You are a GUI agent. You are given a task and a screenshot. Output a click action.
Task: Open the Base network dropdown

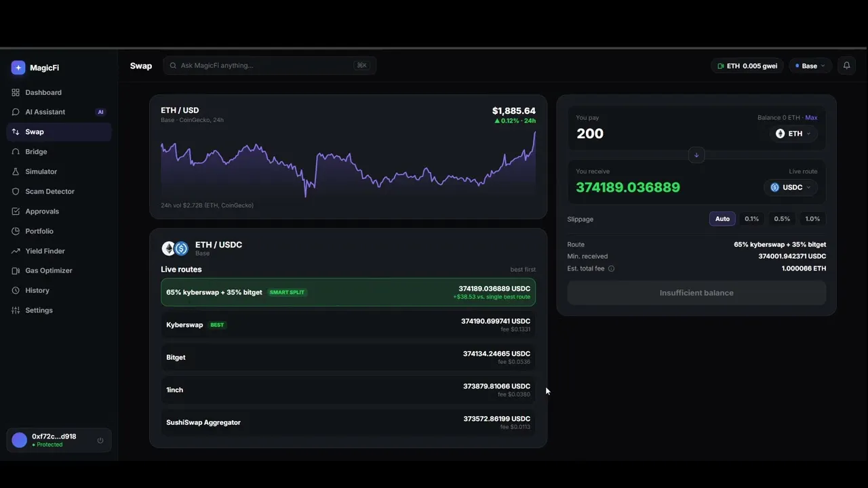pyautogui.click(x=810, y=66)
